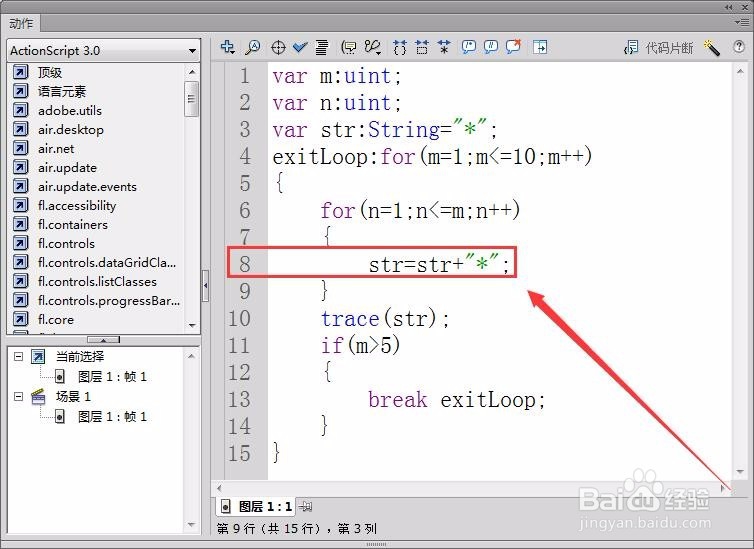
Task: Collapse the 场景 1 tree node
Action: tap(18, 397)
